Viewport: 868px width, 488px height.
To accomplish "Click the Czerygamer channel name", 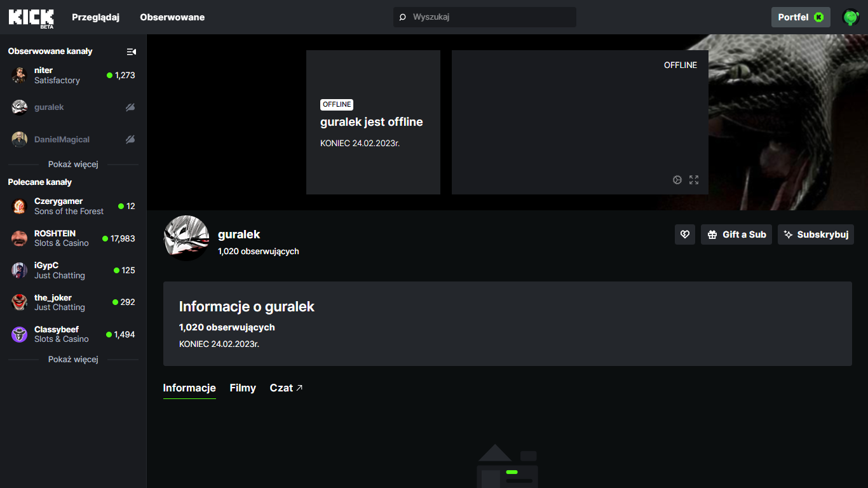I will click(58, 201).
